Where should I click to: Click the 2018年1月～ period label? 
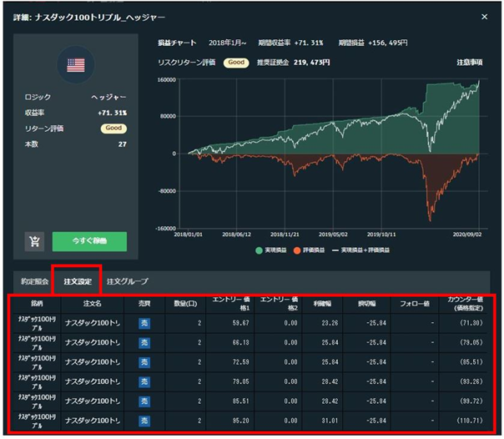227,43
